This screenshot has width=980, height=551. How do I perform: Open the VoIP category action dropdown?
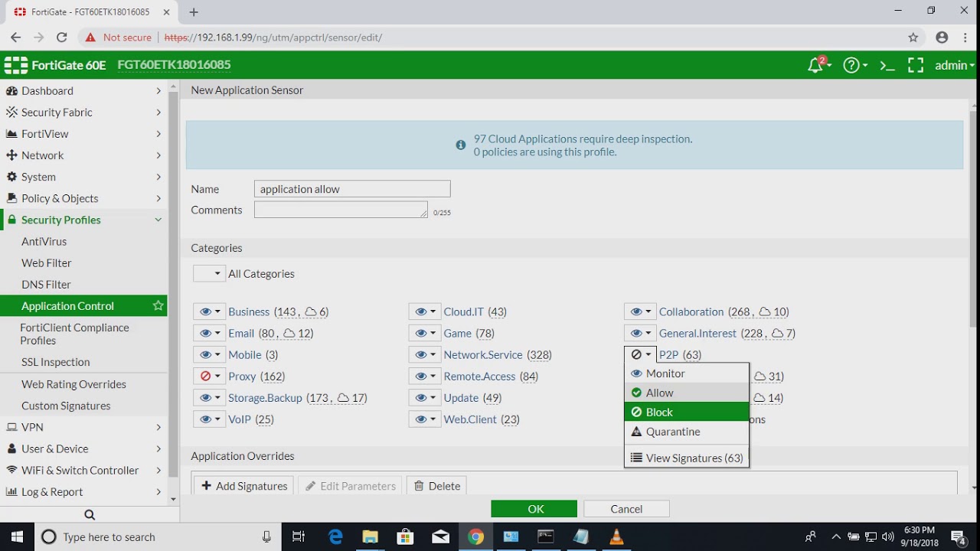click(x=209, y=419)
